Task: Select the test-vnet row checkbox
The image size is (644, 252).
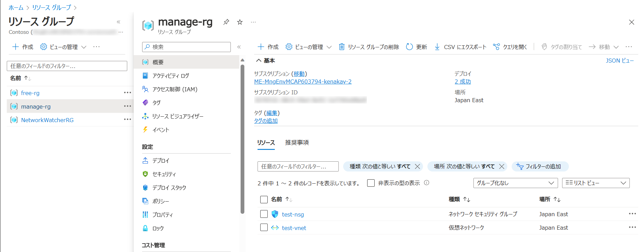Action: (264, 227)
